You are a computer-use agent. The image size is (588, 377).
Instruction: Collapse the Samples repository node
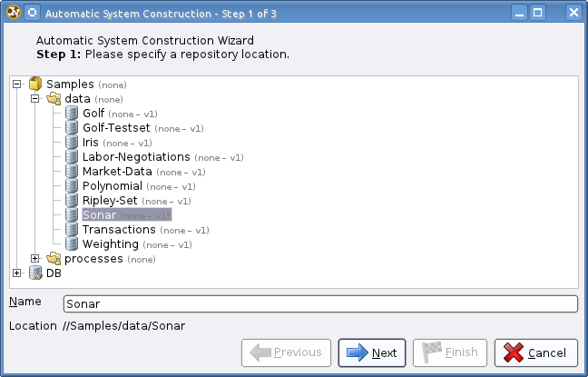[17, 84]
